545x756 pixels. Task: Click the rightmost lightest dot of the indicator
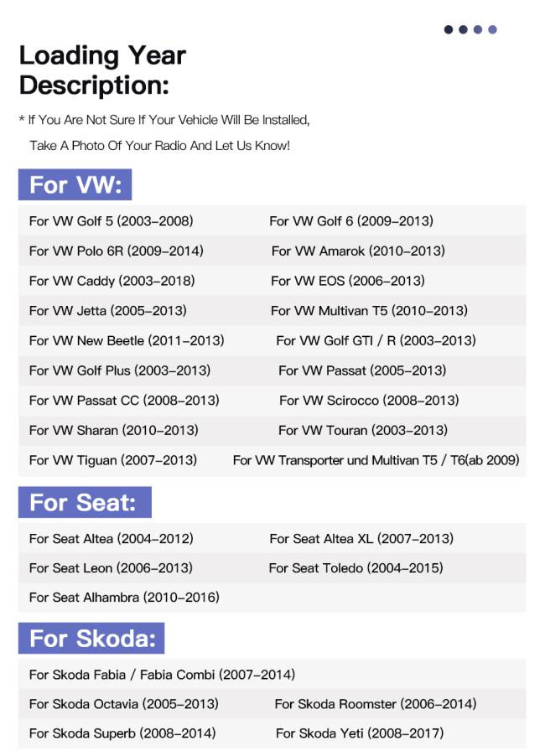coord(492,30)
